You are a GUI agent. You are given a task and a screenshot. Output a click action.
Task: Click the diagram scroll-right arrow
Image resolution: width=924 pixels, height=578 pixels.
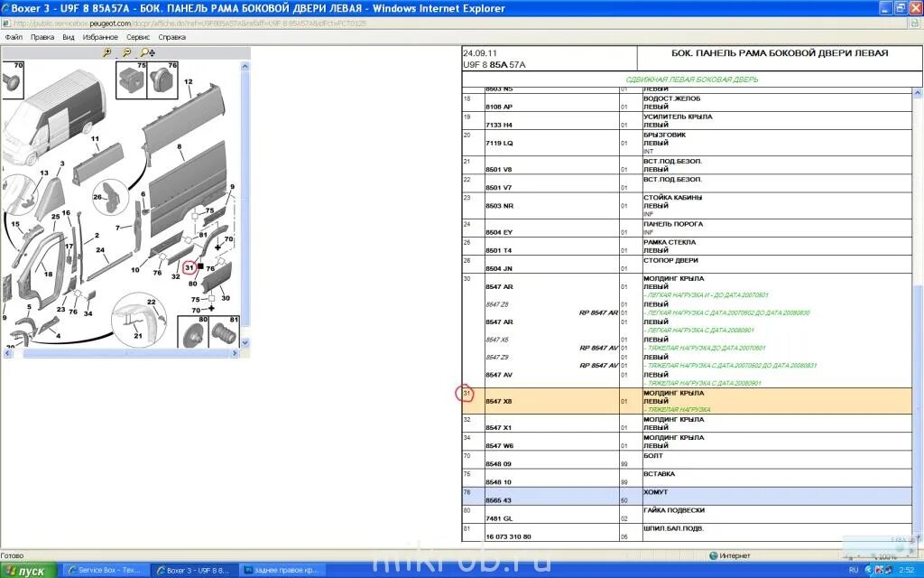(x=235, y=353)
